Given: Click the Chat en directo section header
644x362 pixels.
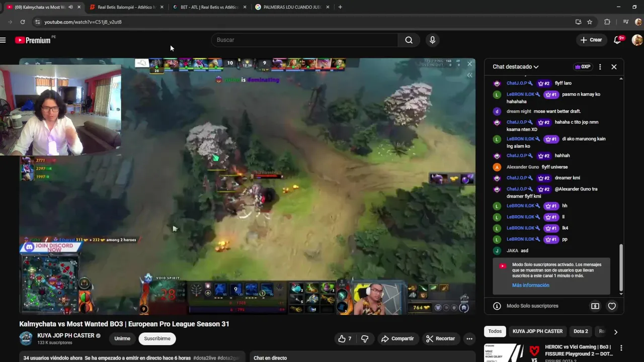Looking at the screenshot, I should pos(270,358).
